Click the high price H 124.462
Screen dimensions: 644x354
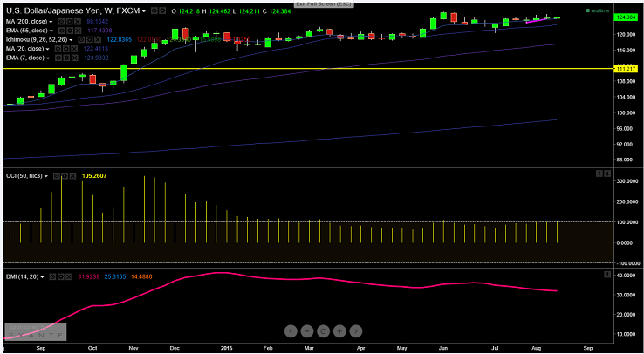coord(217,11)
